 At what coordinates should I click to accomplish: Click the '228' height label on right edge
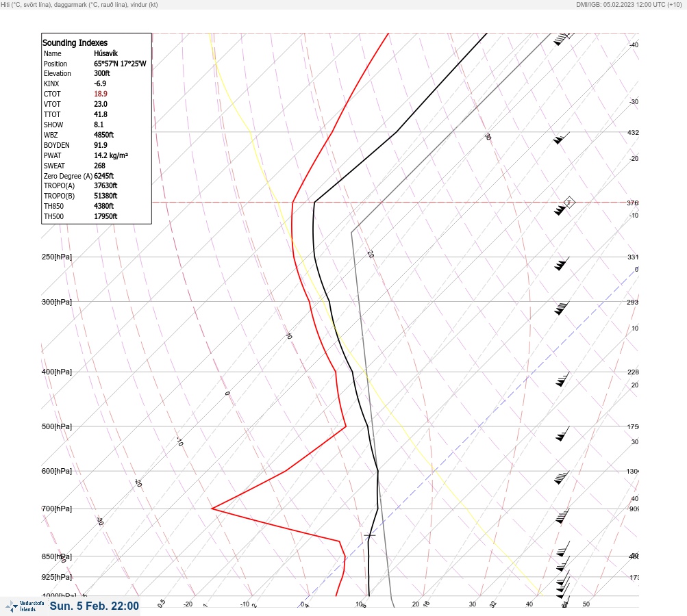tap(633, 372)
